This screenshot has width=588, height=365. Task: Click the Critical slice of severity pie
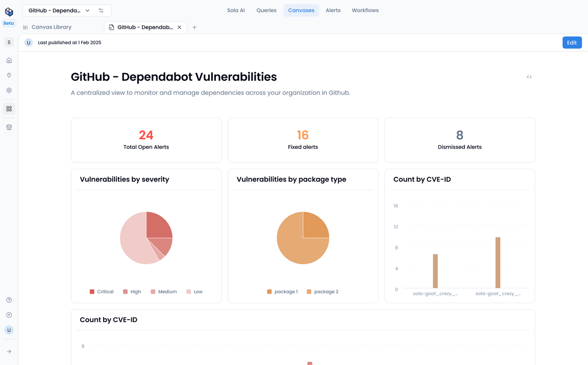click(158, 226)
